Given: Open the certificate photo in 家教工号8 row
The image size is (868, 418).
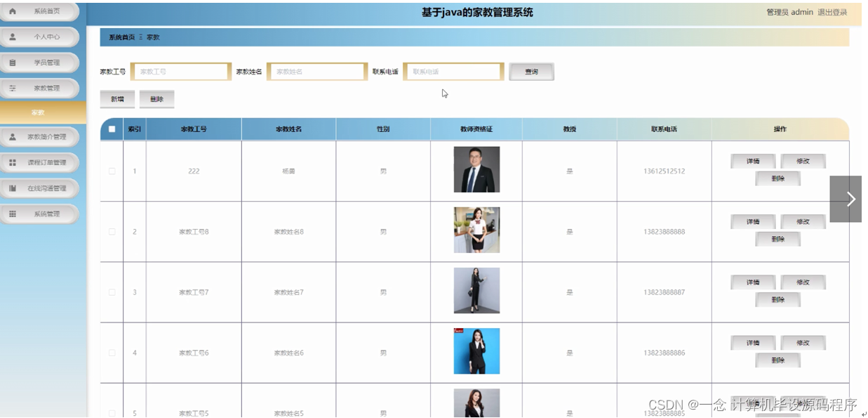Looking at the screenshot, I should click(476, 230).
